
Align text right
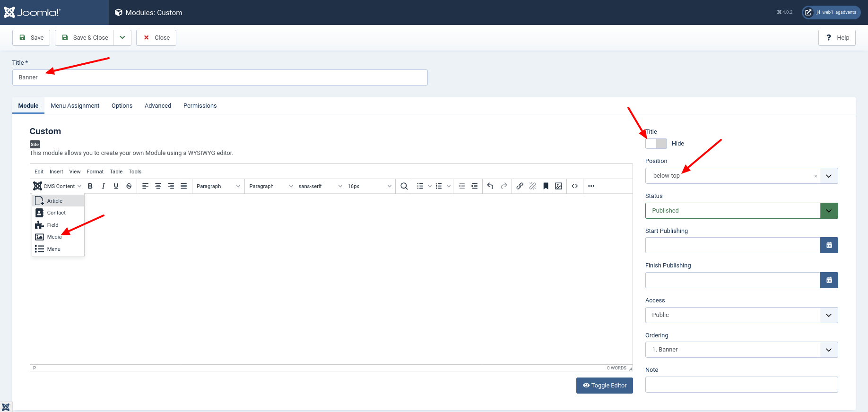[171, 186]
